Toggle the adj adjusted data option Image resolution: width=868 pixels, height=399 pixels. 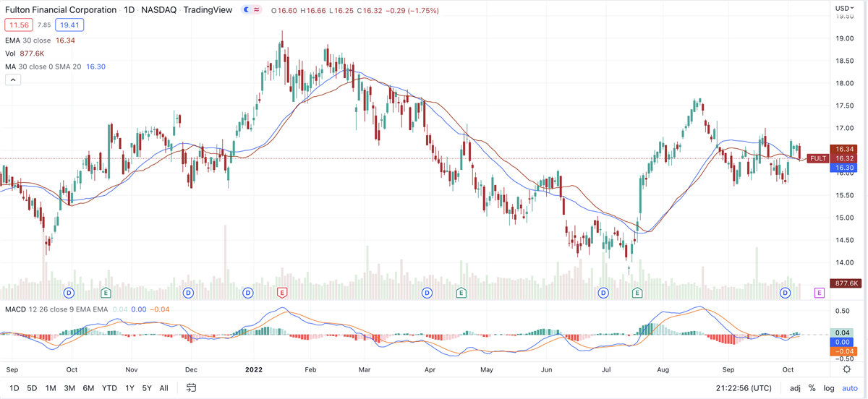click(x=795, y=388)
